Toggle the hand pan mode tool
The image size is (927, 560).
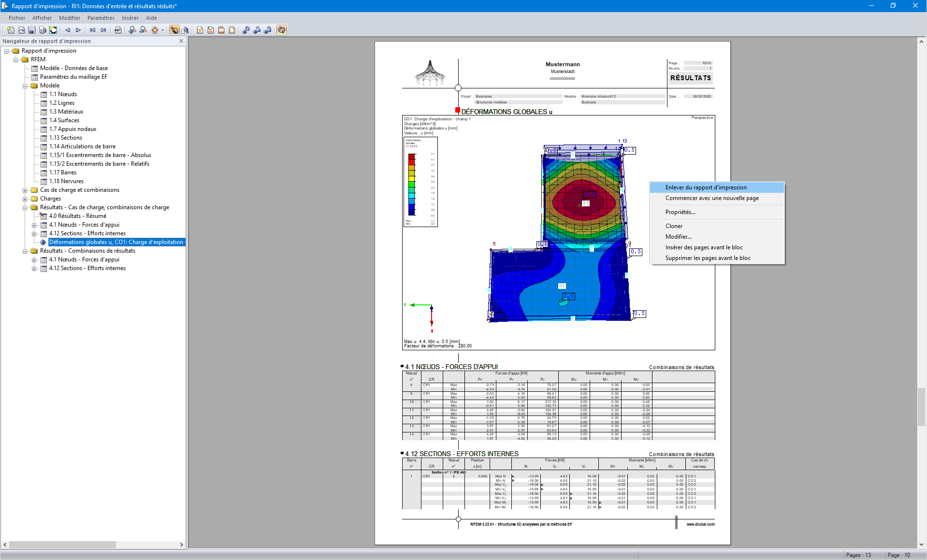coord(174,30)
